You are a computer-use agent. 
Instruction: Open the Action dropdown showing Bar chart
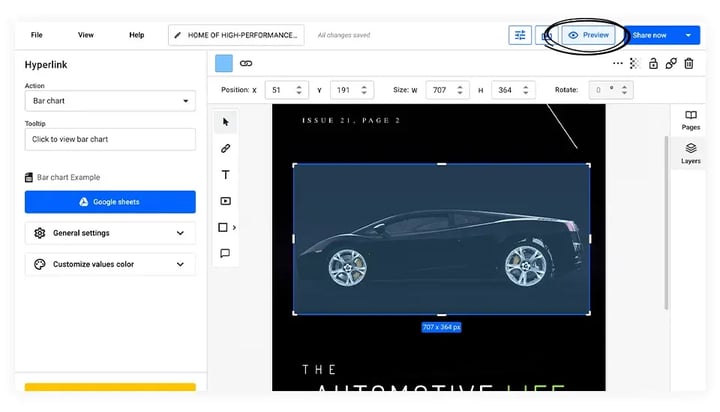[x=110, y=101]
